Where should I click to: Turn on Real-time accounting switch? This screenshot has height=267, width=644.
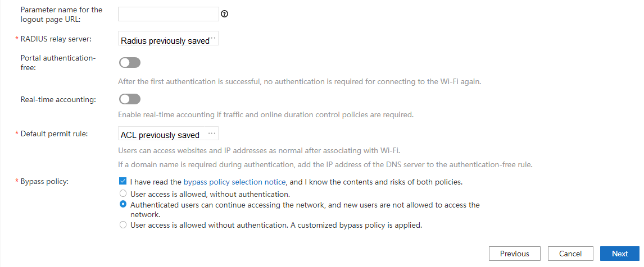tap(129, 99)
